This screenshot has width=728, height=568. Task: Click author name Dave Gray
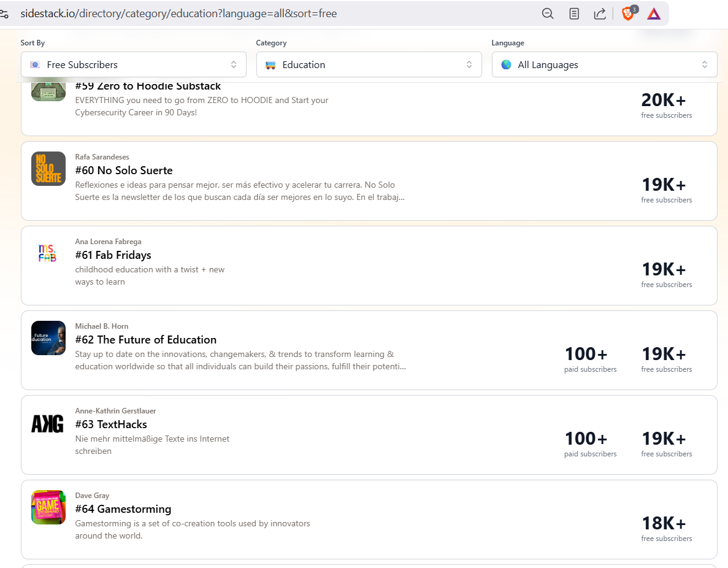(x=93, y=496)
